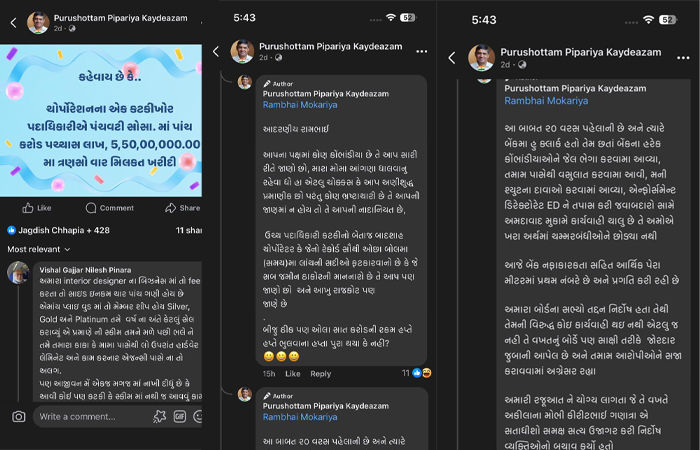Click the Comment button under the post
The image size is (700, 450).
pos(109,208)
